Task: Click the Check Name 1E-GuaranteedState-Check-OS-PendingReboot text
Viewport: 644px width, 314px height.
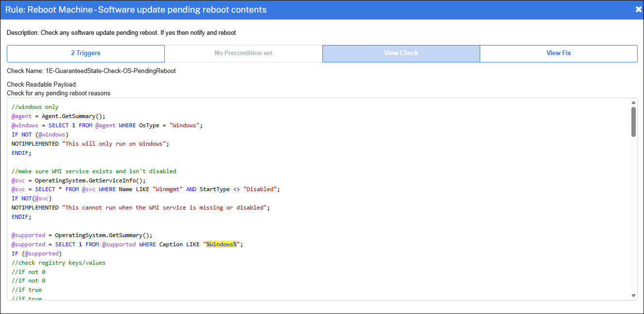Action: 110,71
